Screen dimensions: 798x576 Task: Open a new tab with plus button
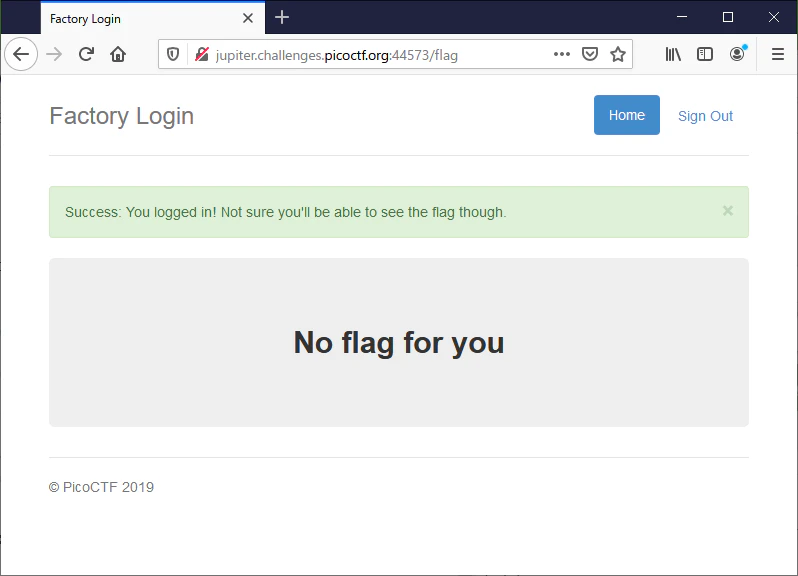(x=282, y=18)
